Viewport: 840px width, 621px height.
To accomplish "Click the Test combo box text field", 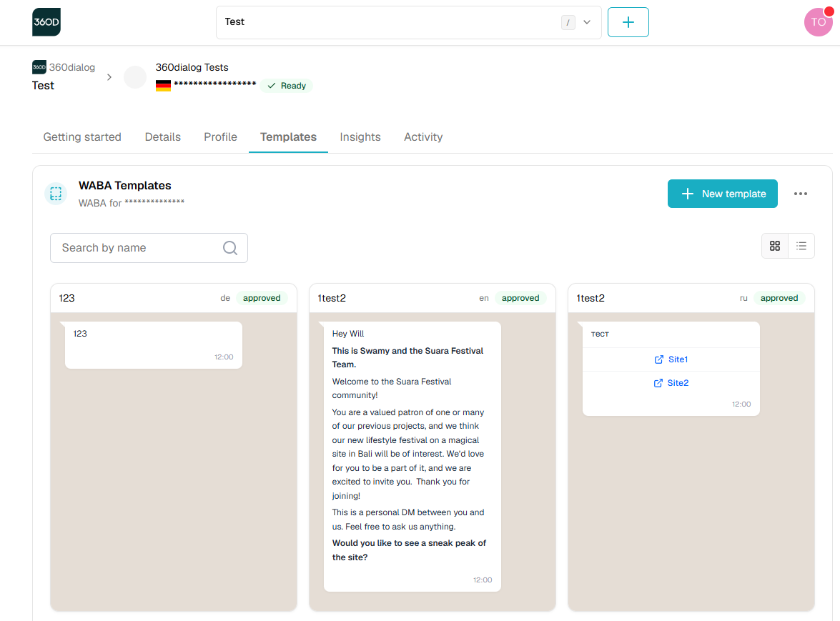I will (x=409, y=22).
